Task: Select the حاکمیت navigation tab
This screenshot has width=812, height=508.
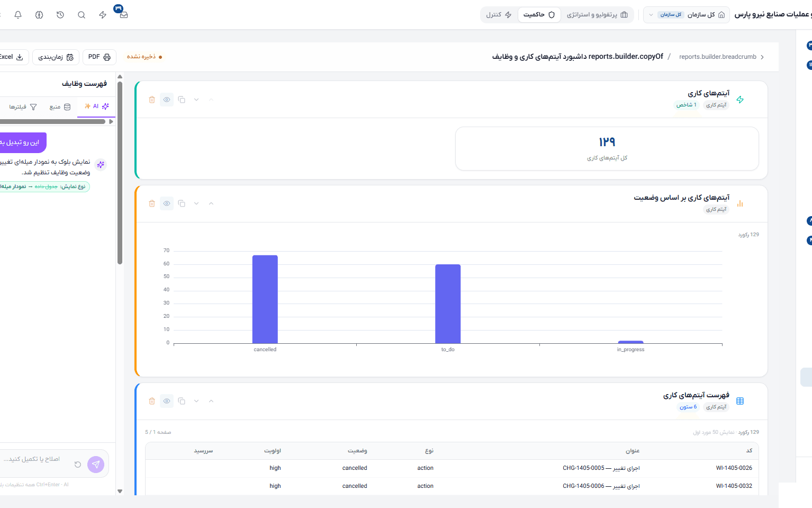Action: point(539,15)
